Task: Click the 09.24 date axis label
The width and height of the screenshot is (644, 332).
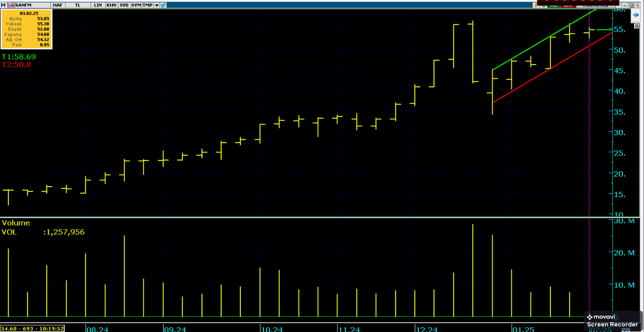Action: (175, 329)
